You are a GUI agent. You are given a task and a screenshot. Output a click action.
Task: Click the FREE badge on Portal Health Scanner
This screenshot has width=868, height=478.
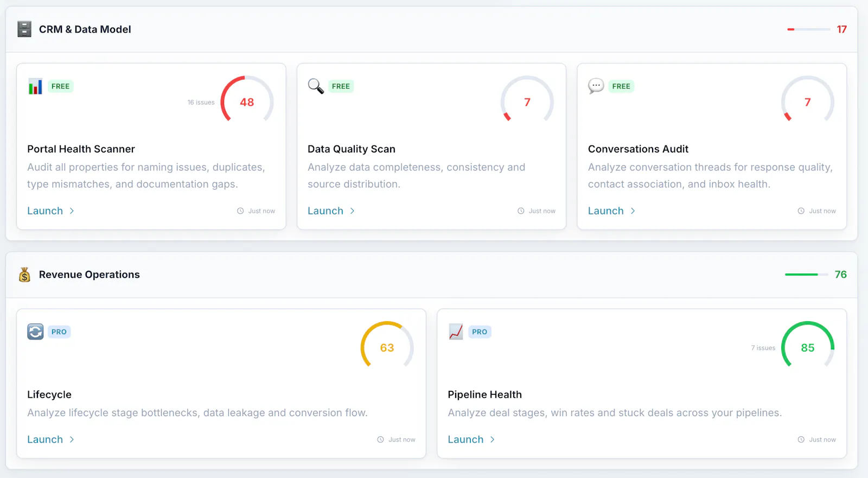(x=60, y=86)
